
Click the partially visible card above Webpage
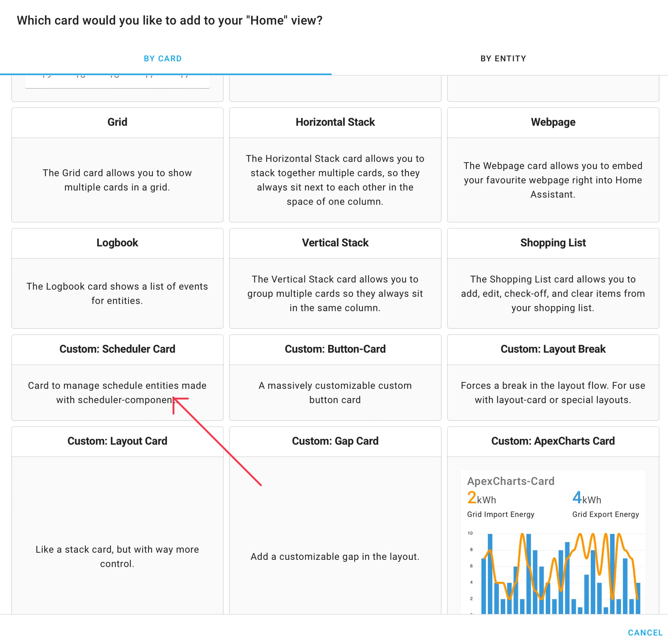(x=553, y=87)
